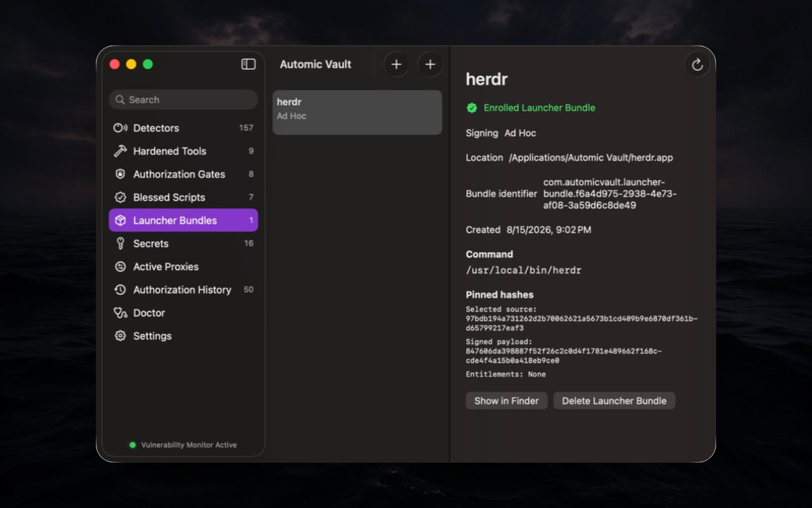Open Settings from the sidebar
812x508 pixels.
click(x=183, y=336)
